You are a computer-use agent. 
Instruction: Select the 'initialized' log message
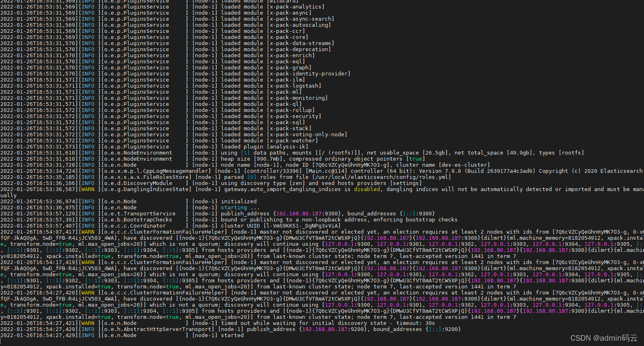point(239,202)
